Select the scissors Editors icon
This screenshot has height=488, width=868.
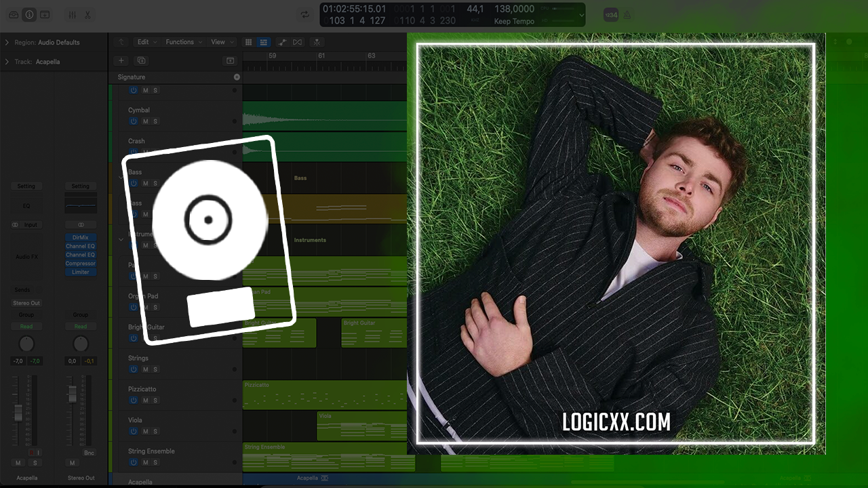click(x=87, y=15)
